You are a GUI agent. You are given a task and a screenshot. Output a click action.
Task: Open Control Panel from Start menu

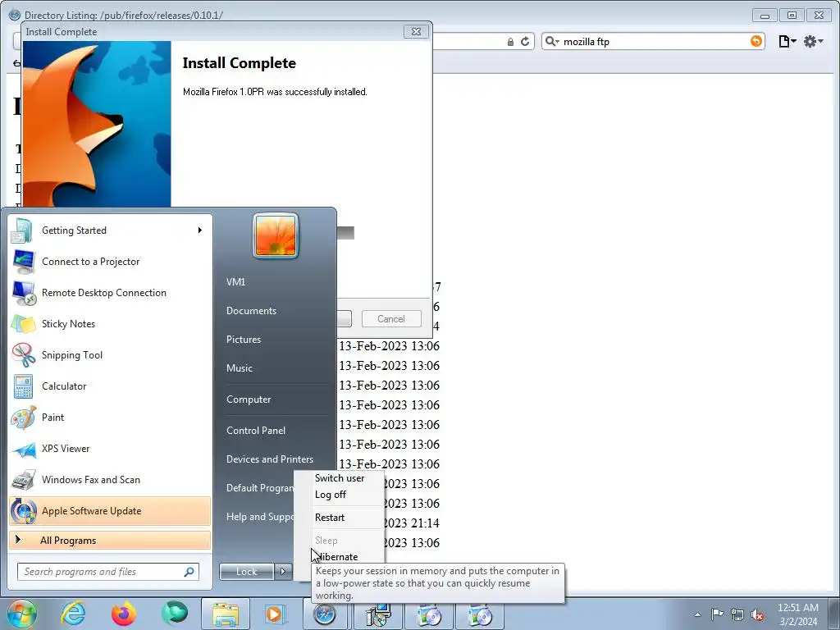(256, 430)
